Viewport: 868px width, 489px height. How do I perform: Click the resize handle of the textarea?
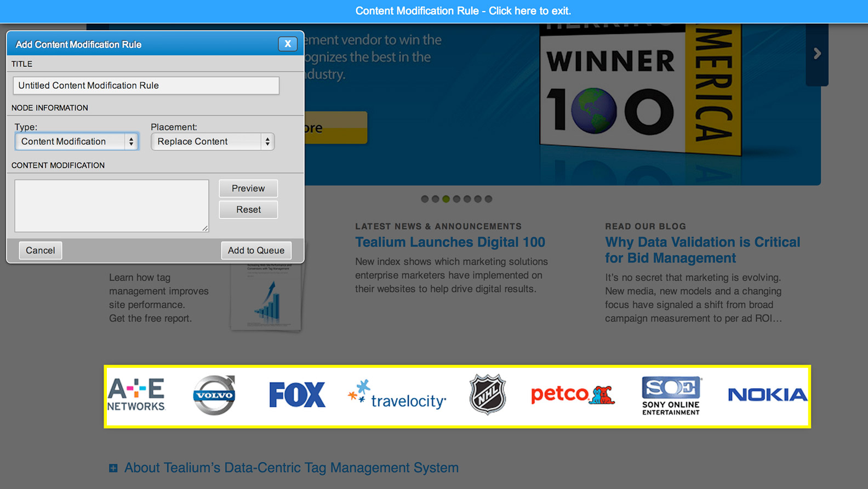(205, 228)
